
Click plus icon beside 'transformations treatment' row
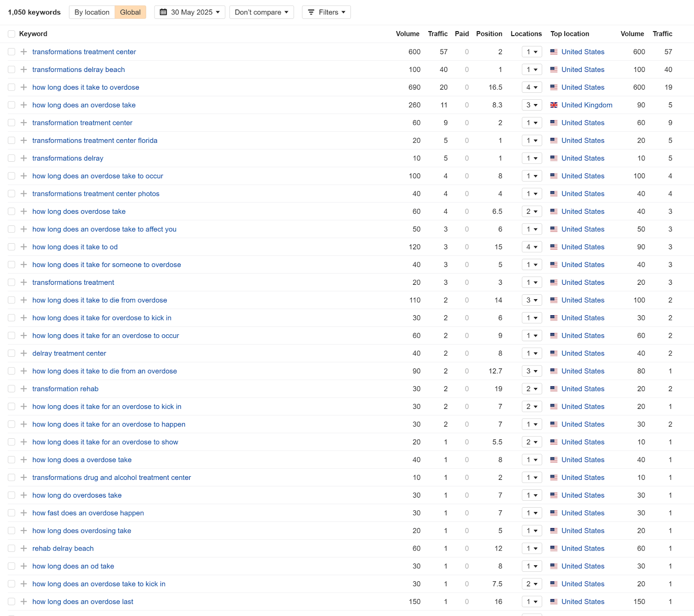[24, 283]
